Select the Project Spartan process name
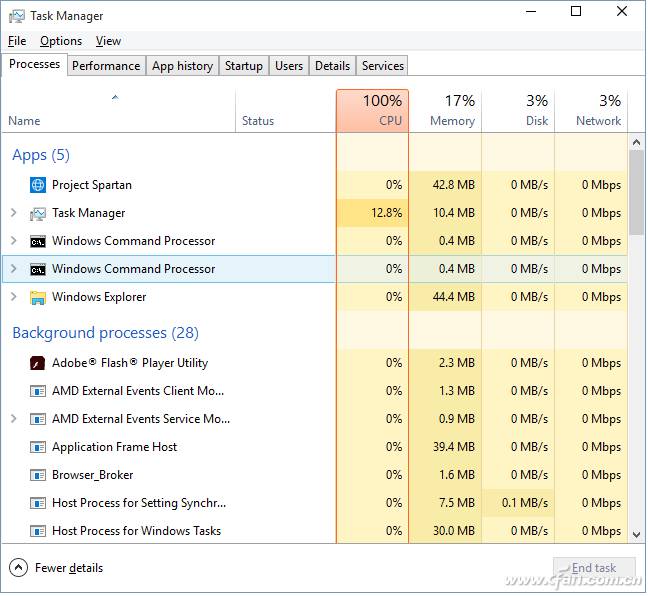648x596 pixels. [x=92, y=185]
